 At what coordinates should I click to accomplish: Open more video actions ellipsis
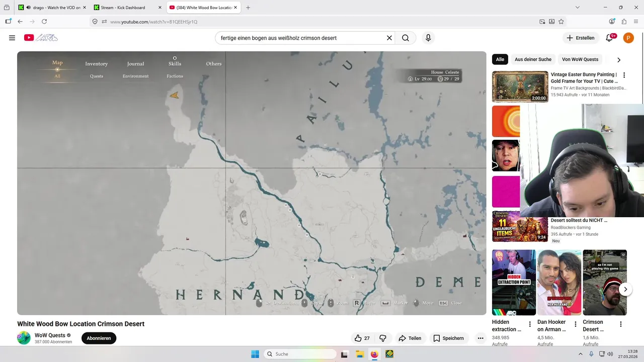coord(480,338)
